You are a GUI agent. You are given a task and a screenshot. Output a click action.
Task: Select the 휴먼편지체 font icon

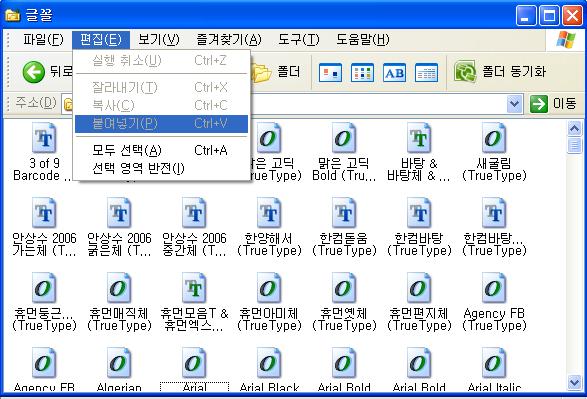click(419, 288)
